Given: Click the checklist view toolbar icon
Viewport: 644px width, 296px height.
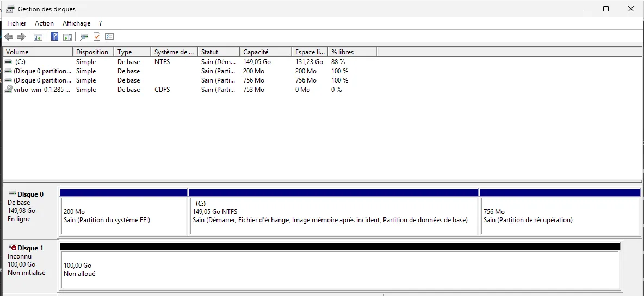Looking at the screenshot, I should [109, 37].
